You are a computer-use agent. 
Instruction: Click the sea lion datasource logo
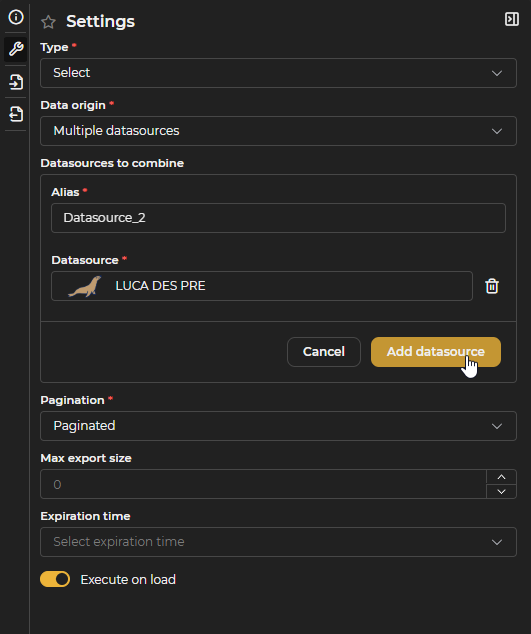tap(85, 286)
